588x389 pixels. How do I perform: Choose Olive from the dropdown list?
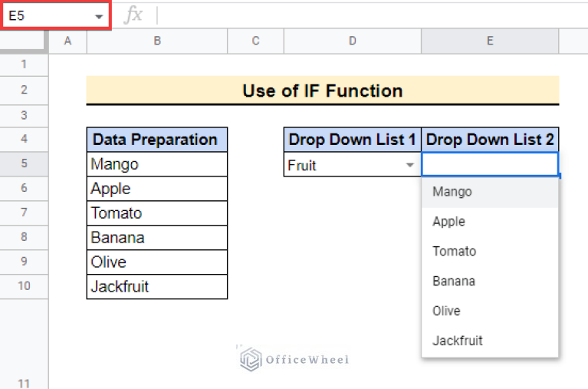[446, 311]
